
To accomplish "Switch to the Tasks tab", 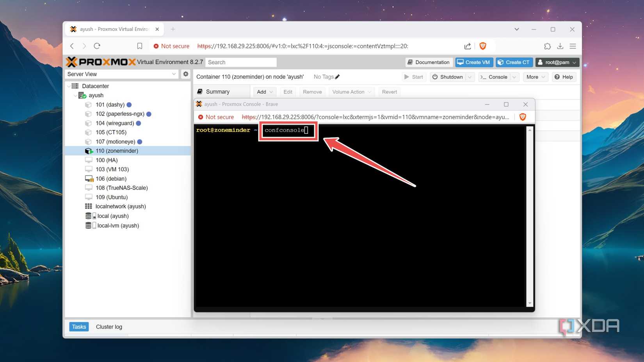I will click(79, 327).
